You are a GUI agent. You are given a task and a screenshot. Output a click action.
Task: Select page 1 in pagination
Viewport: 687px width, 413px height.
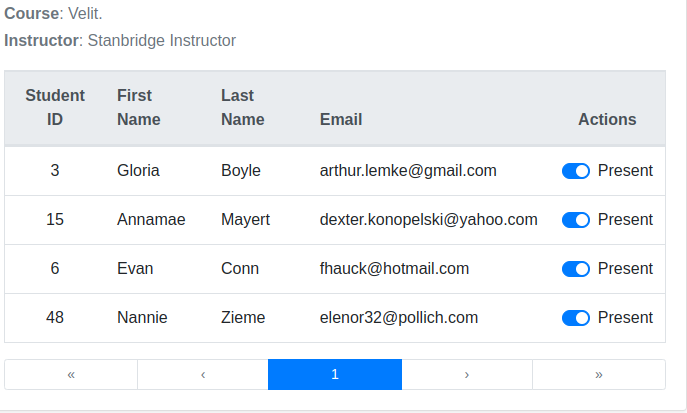pyautogui.click(x=335, y=374)
